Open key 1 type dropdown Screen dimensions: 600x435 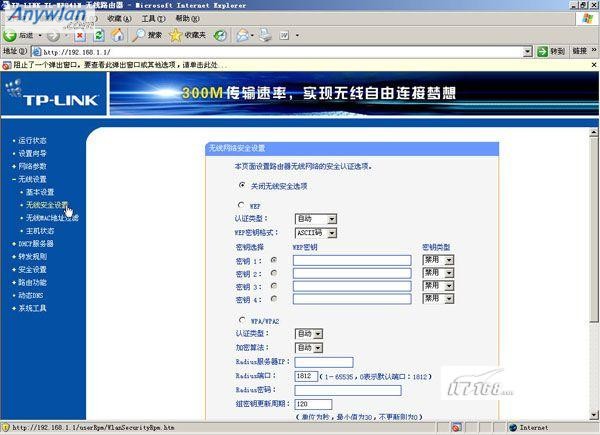438,260
